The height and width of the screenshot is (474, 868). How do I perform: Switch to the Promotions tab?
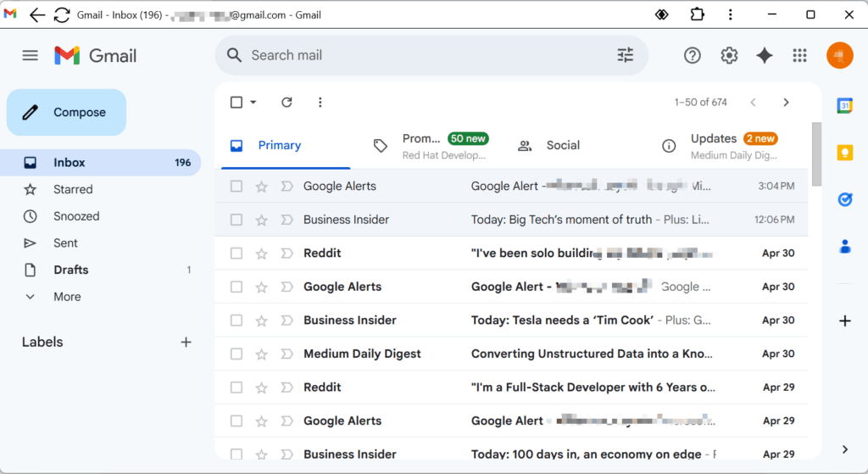pos(431,146)
